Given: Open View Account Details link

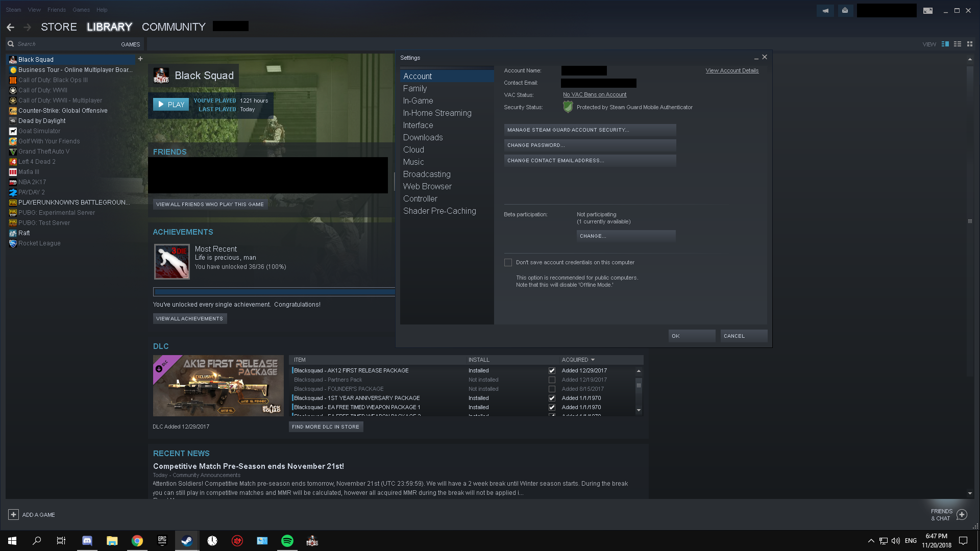Looking at the screenshot, I should tap(732, 71).
